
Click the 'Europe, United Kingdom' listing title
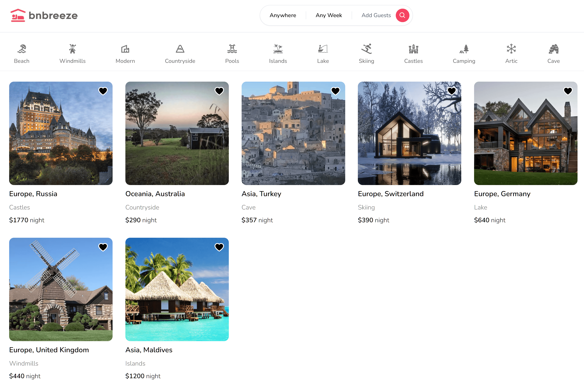49,350
